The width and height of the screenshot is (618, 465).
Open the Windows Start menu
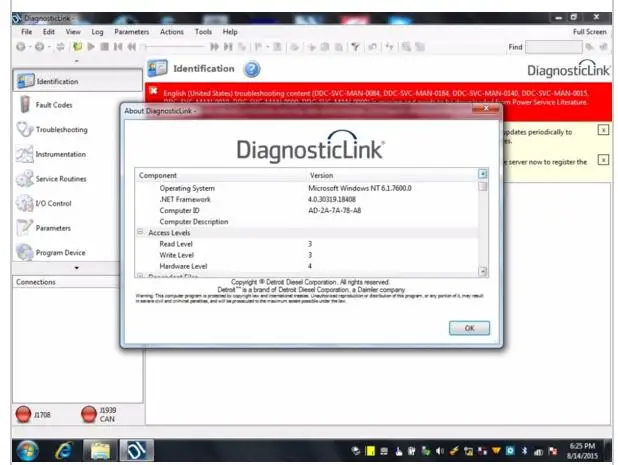[27, 450]
